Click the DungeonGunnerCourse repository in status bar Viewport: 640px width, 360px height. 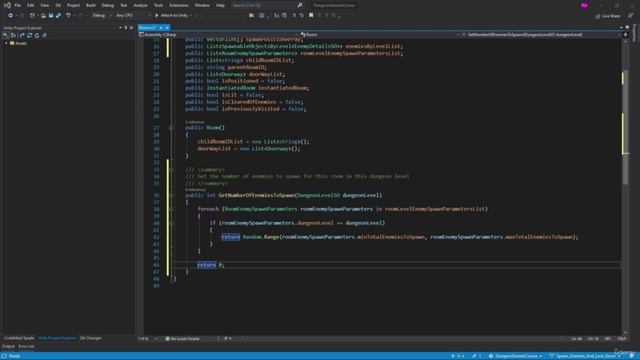(516, 356)
